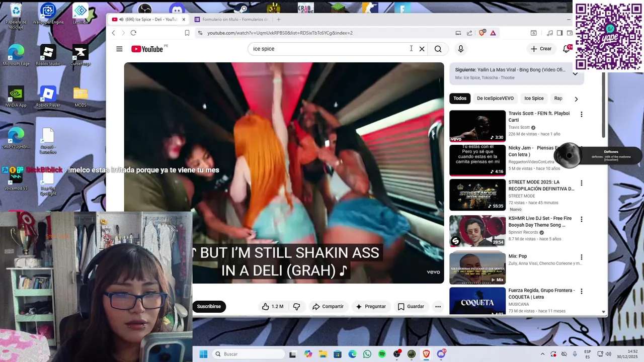Click the Suscribirse button
Screen dimensions: 644x362
click(x=209, y=306)
